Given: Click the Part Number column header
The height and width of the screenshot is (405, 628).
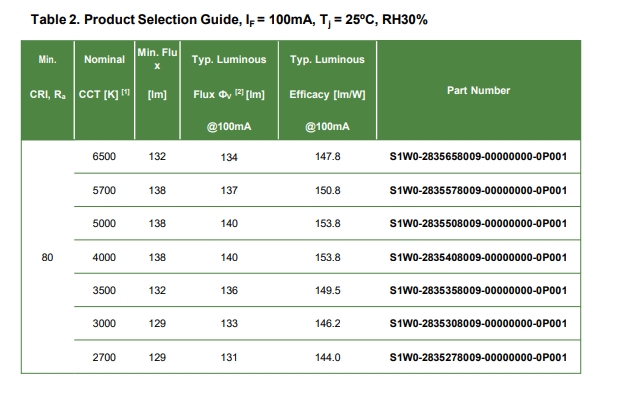Looking at the screenshot, I should [x=478, y=91].
